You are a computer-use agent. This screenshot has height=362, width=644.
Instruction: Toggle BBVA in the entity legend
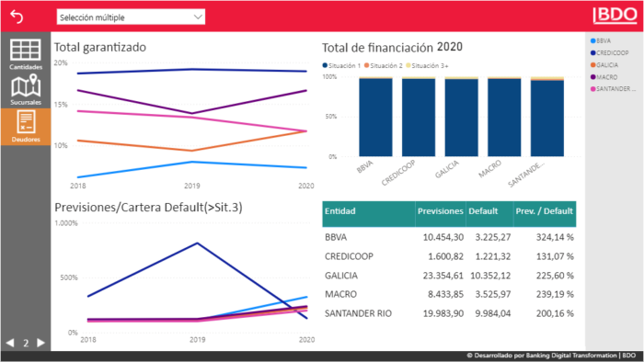[x=601, y=41]
